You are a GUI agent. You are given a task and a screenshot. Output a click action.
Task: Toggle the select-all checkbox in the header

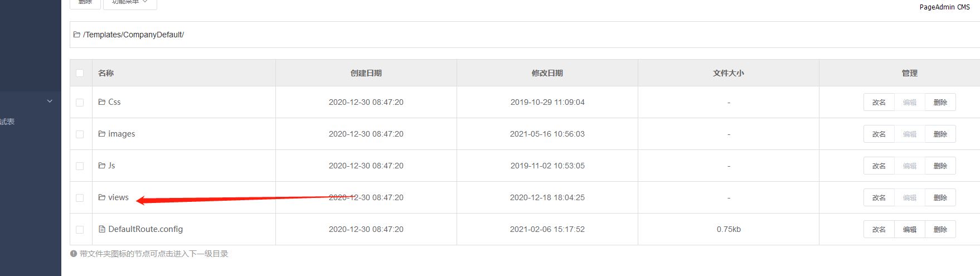click(80, 73)
